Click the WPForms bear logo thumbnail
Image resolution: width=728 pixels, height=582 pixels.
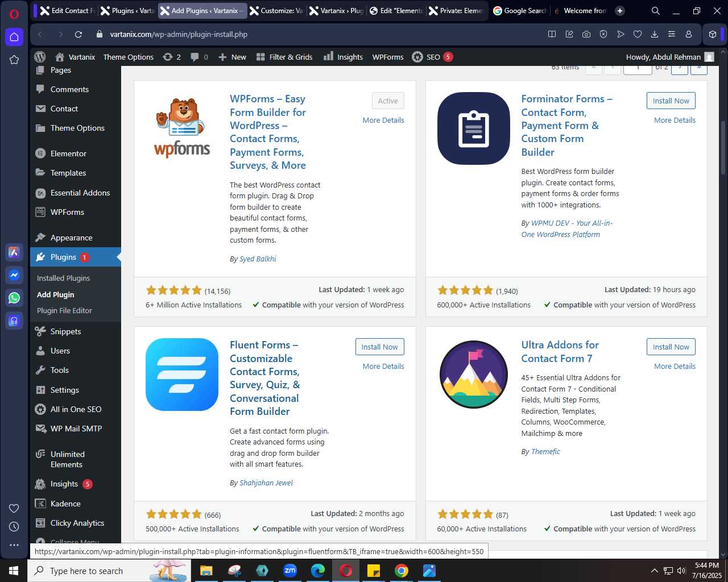(x=182, y=128)
